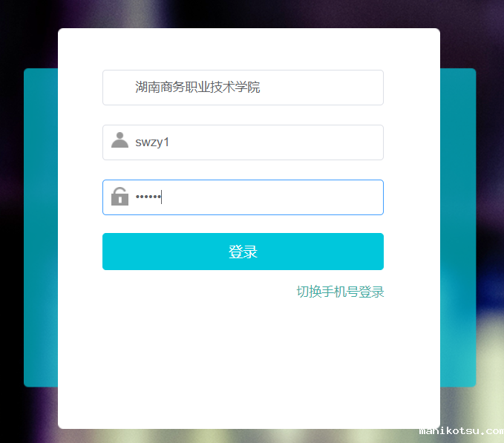Image resolution: width=504 pixels, height=443 pixels.
Task: Click the 湖南商务职业技术学院 text itself
Action: (197, 87)
